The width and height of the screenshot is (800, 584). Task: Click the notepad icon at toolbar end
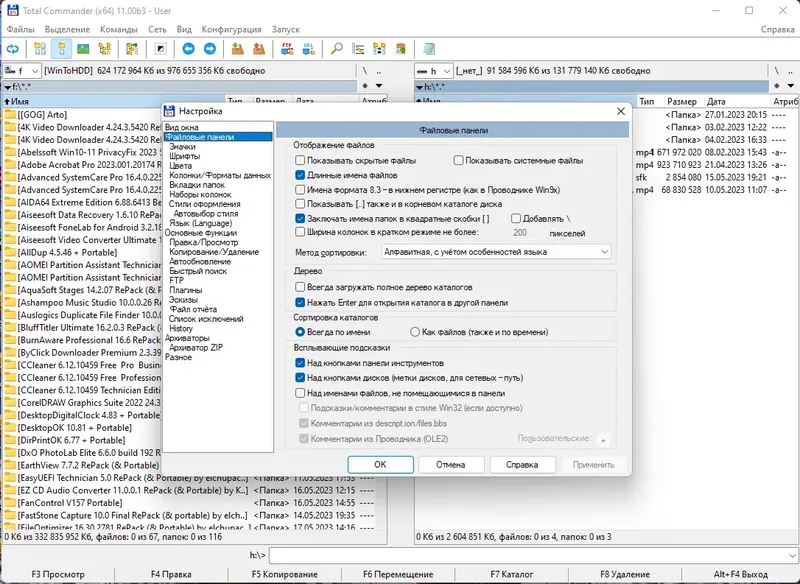429,49
